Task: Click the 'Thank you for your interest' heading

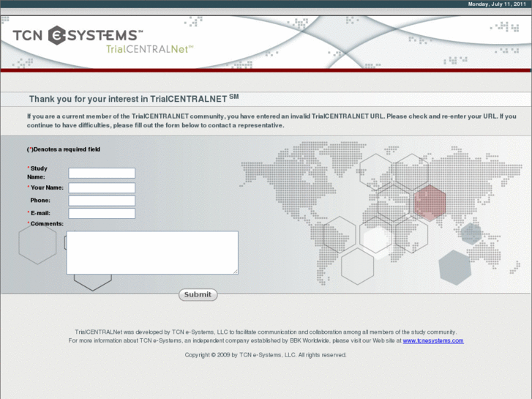Action: (x=134, y=99)
